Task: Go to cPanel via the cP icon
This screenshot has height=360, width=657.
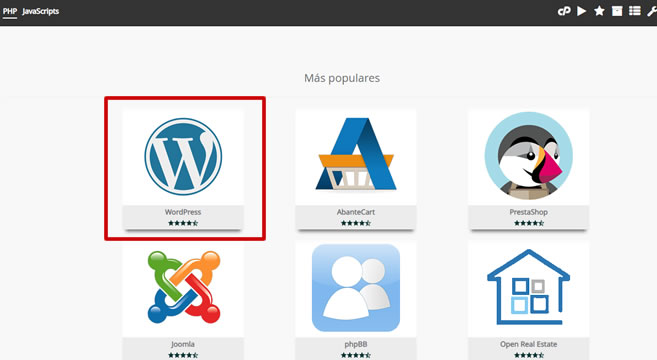Action: click(564, 11)
